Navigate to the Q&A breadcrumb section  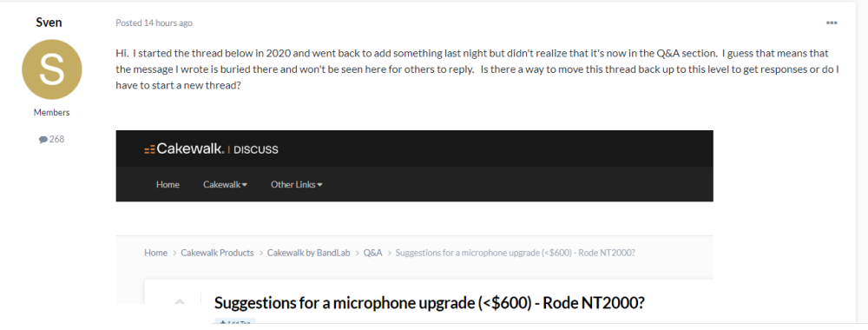click(372, 253)
